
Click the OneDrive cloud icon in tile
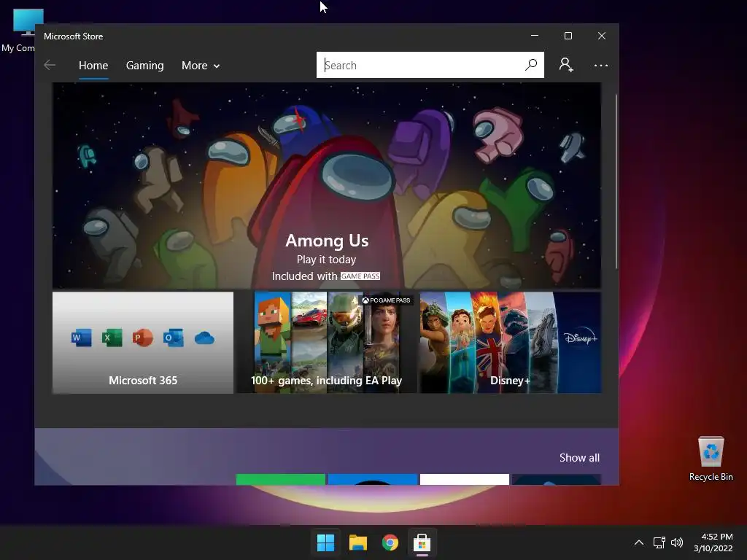click(x=204, y=338)
